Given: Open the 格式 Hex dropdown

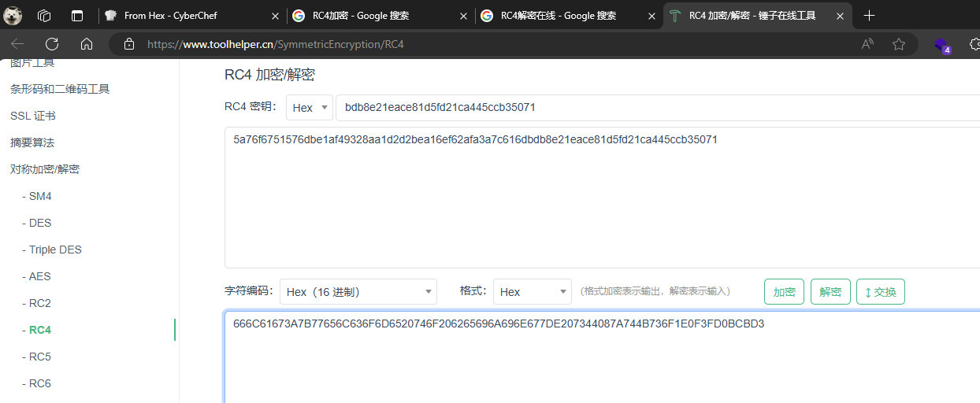Looking at the screenshot, I should tap(532, 292).
